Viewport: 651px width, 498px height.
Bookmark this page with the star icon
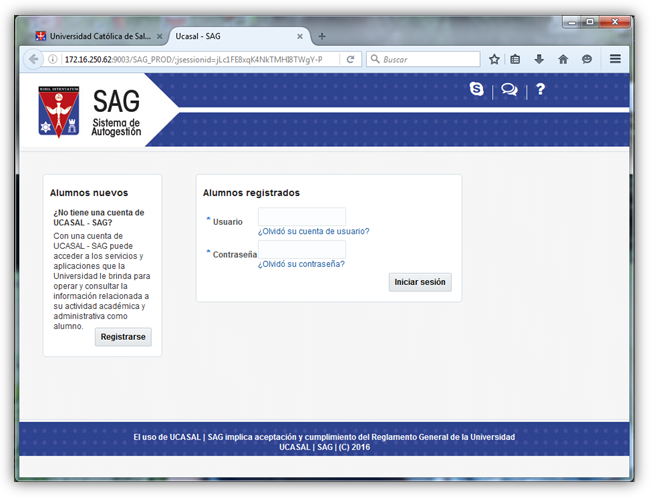(494, 59)
